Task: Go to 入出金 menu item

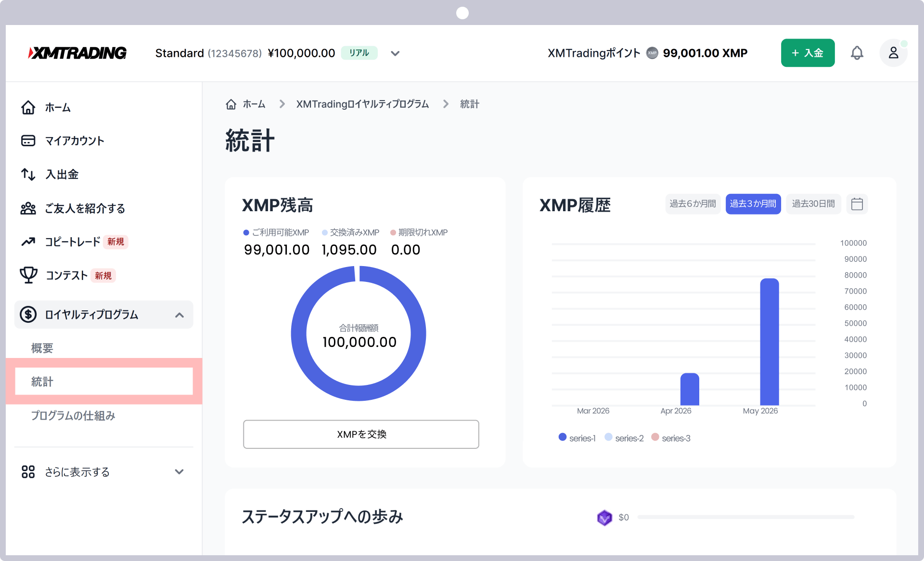Action: 62,174
